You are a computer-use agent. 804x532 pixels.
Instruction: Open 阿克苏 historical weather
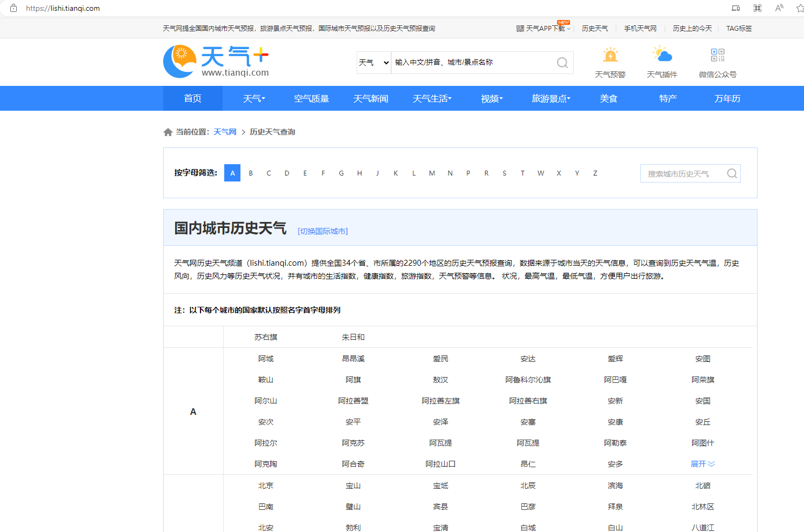tap(353, 443)
